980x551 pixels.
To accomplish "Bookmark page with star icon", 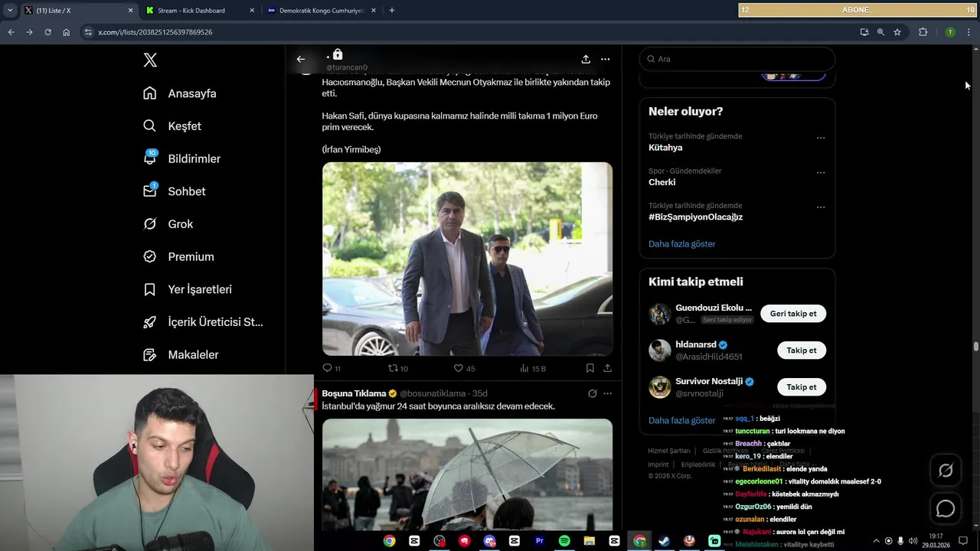I will (897, 32).
